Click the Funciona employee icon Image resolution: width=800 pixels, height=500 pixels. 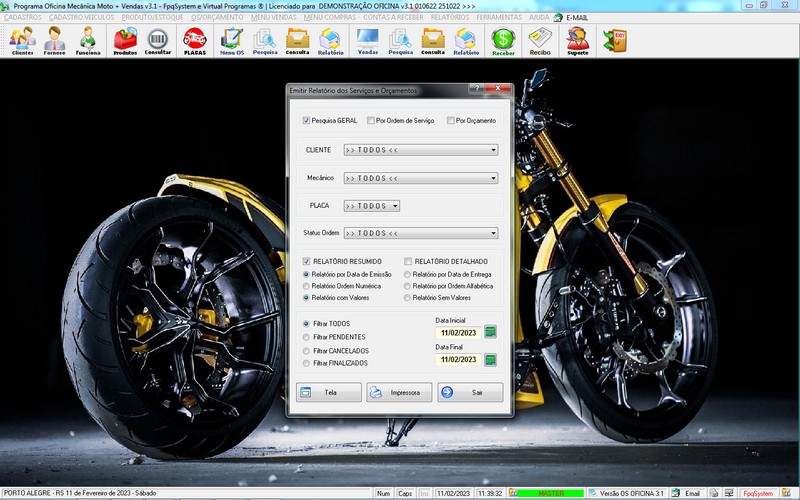tap(88, 40)
